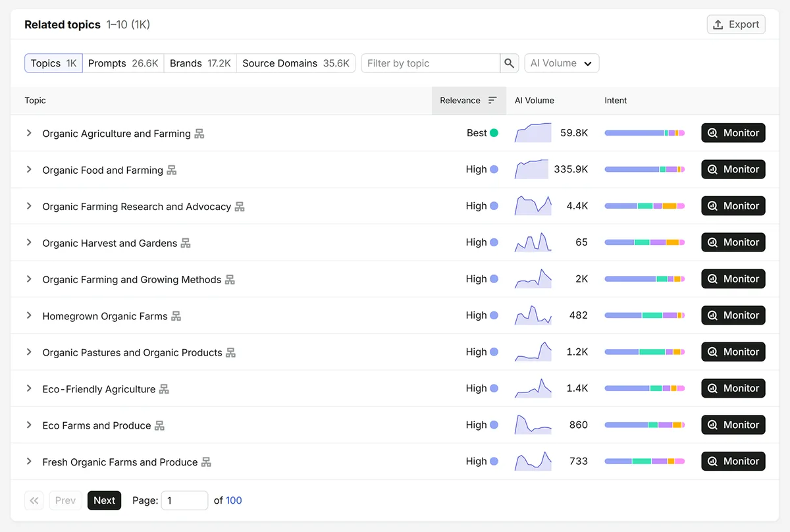Click the sort icon in Relevance column header
The width and height of the screenshot is (790, 532).
pyautogui.click(x=492, y=101)
